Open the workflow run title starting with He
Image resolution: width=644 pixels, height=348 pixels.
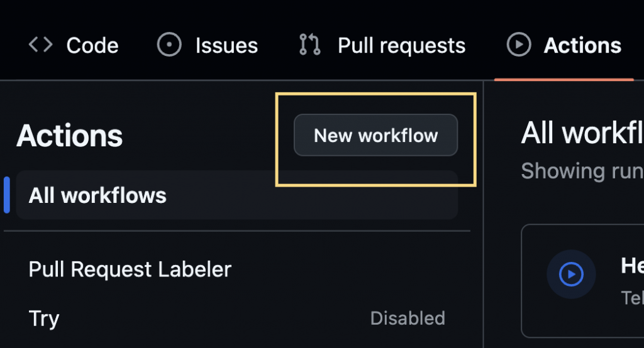coord(632,266)
